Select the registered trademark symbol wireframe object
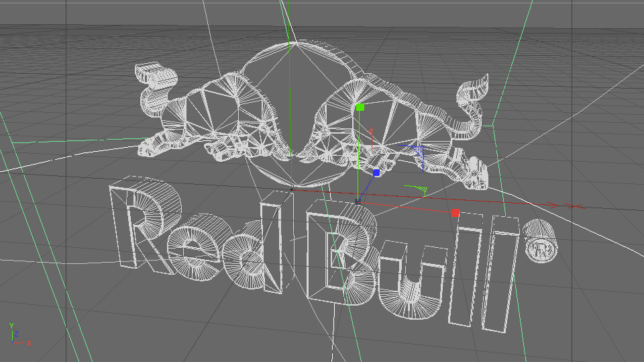Viewport: 644px width, 362px height. (x=541, y=241)
